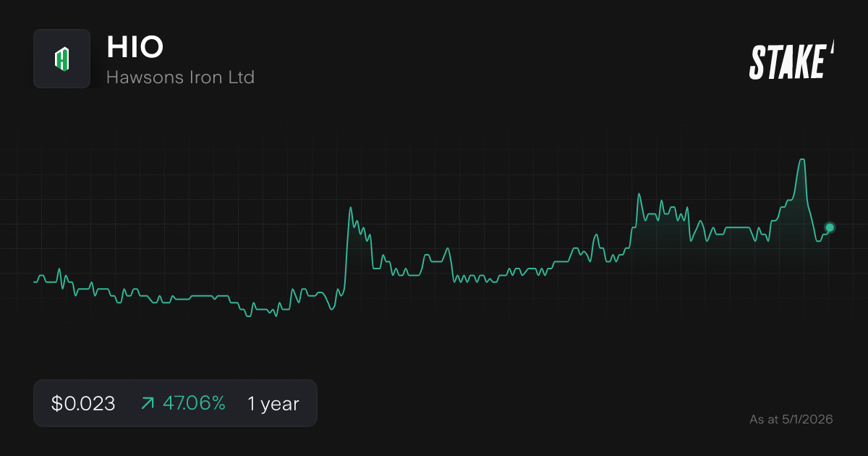Screen dimensions: 868x456
Task: Open the time period selector showing 1 year
Action: pyautogui.click(x=273, y=403)
